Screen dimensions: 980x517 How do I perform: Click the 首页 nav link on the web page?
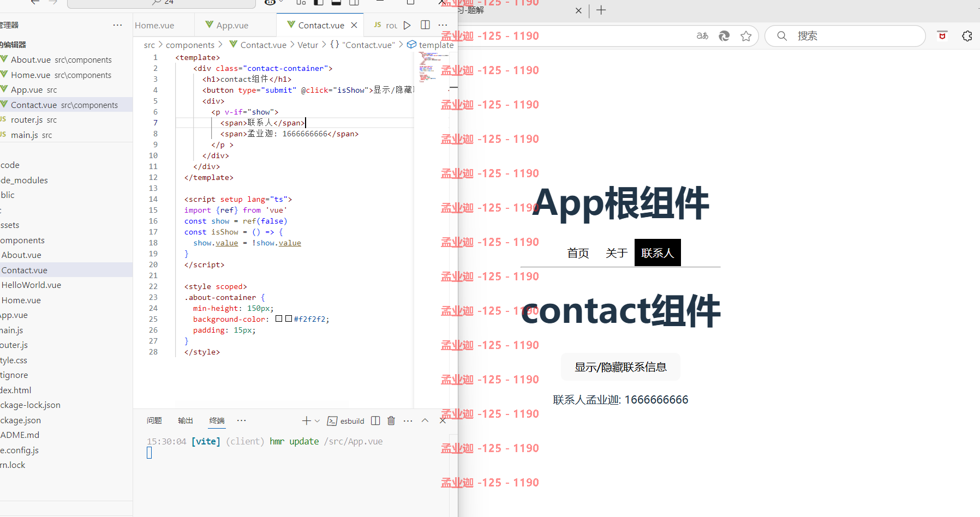(578, 253)
